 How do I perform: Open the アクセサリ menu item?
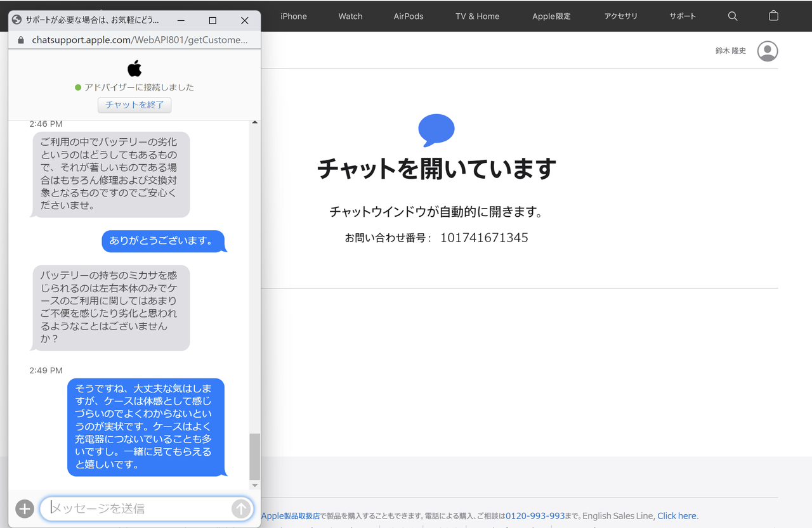[621, 16]
